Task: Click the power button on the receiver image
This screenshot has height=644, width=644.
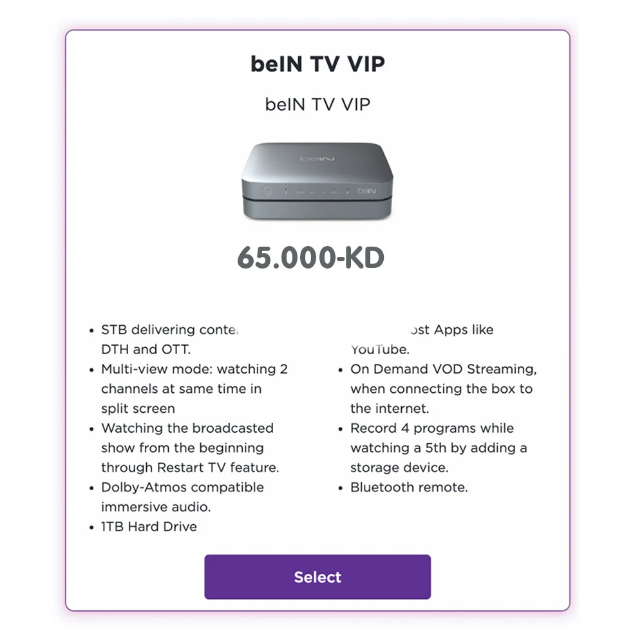Action: pyautogui.click(x=267, y=191)
